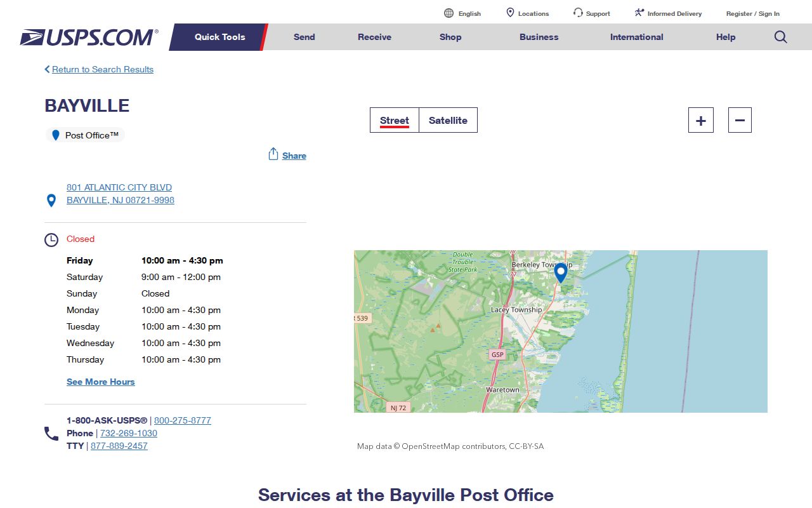Expand See More Hours
The height and width of the screenshot is (508, 812).
click(101, 382)
